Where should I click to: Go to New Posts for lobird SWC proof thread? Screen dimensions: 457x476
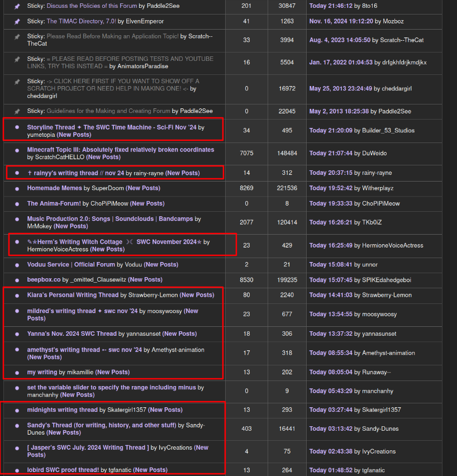click(150, 470)
